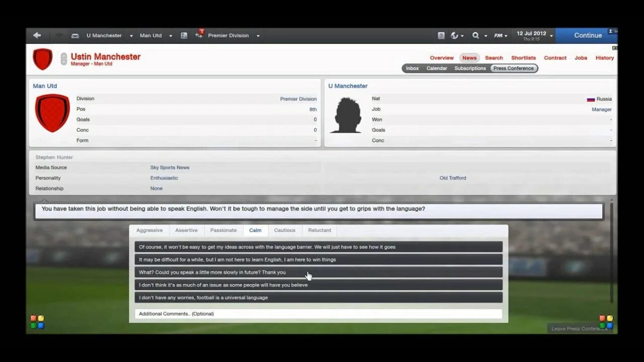Open the manager home tray icon
This screenshot has width=644, height=362.
[75, 36]
